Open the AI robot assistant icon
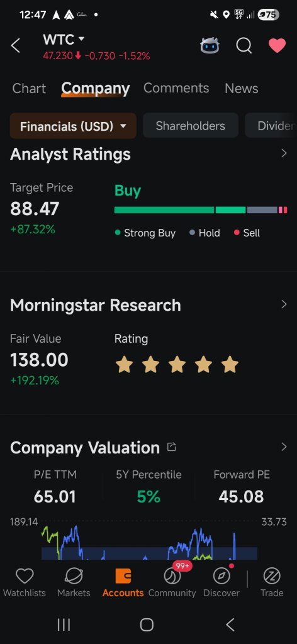Viewport: 297px width, 644px height. [x=210, y=45]
